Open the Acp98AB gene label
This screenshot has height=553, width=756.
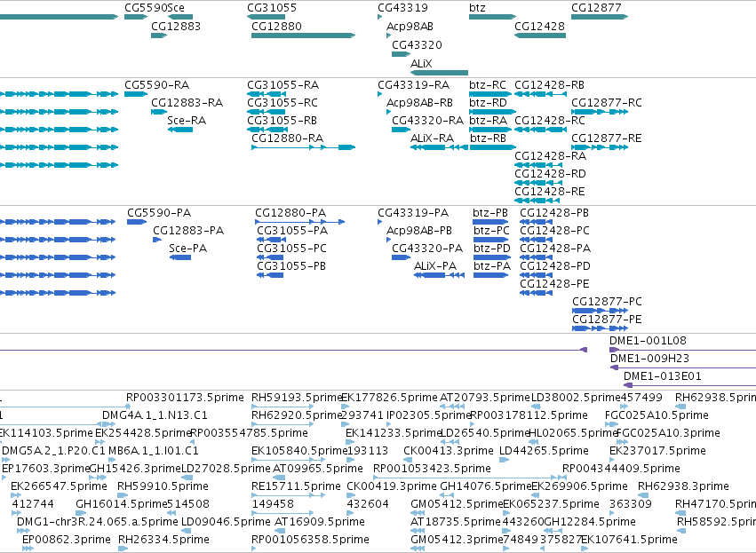[410, 27]
